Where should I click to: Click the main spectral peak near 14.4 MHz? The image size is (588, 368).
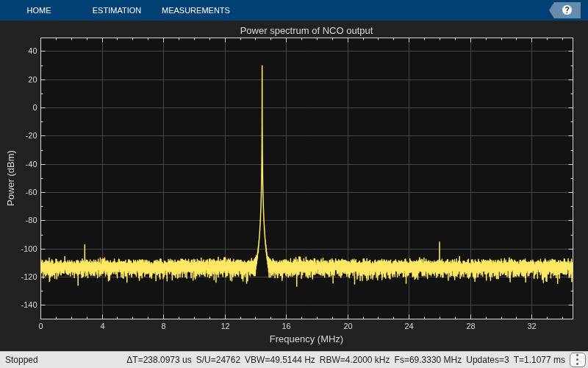click(x=262, y=66)
